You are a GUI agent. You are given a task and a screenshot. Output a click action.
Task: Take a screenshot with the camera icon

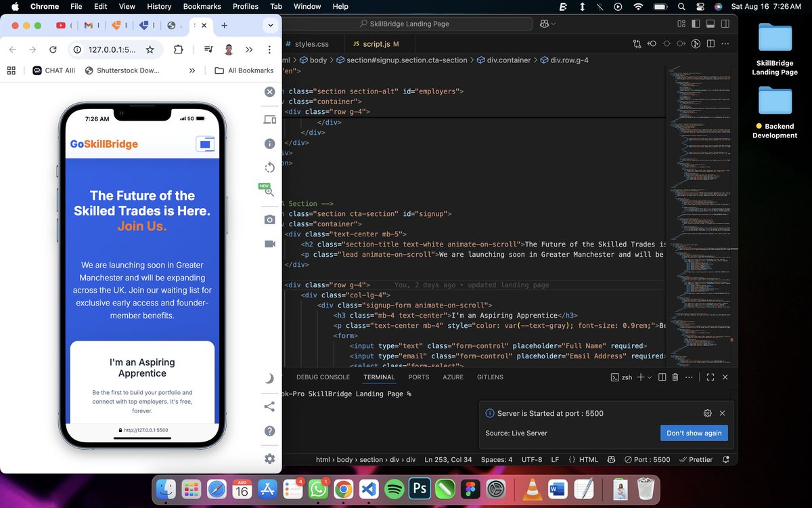pos(269,219)
